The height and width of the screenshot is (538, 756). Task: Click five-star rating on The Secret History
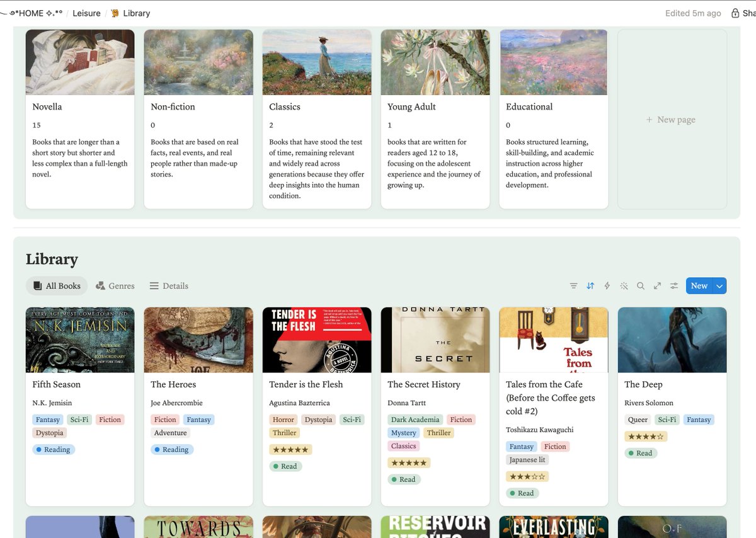[x=409, y=462]
